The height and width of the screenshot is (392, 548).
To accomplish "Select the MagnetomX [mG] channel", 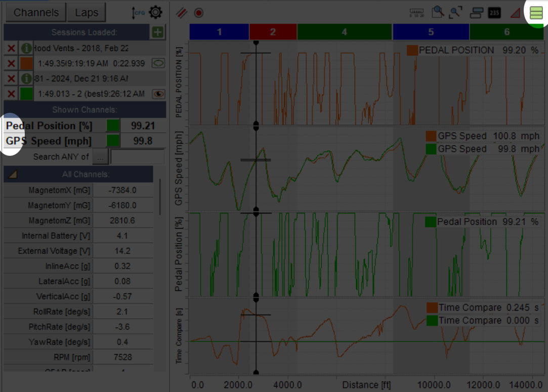I will coord(78,190).
